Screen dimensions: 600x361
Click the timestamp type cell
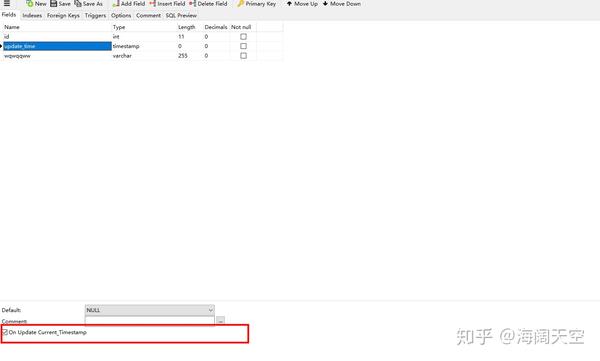144,46
